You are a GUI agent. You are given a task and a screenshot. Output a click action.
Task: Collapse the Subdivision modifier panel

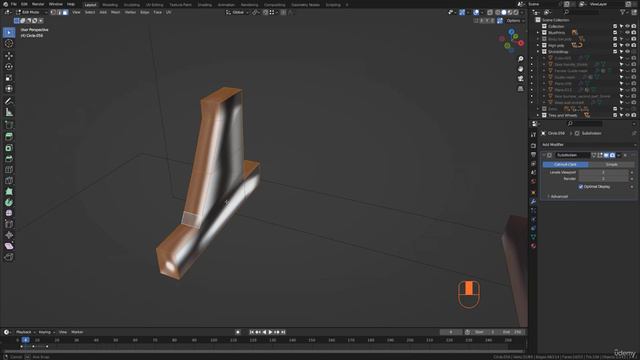pyautogui.click(x=544, y=155)
